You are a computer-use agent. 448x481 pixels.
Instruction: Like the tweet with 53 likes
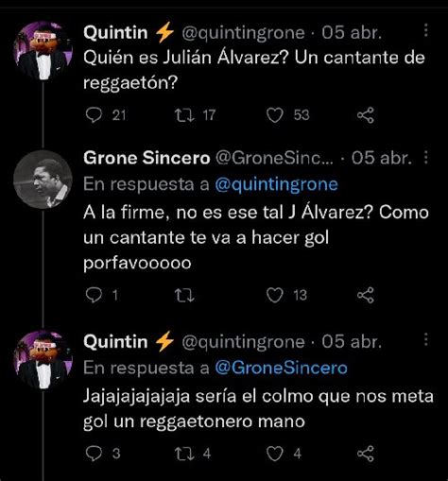click(275, 115)
